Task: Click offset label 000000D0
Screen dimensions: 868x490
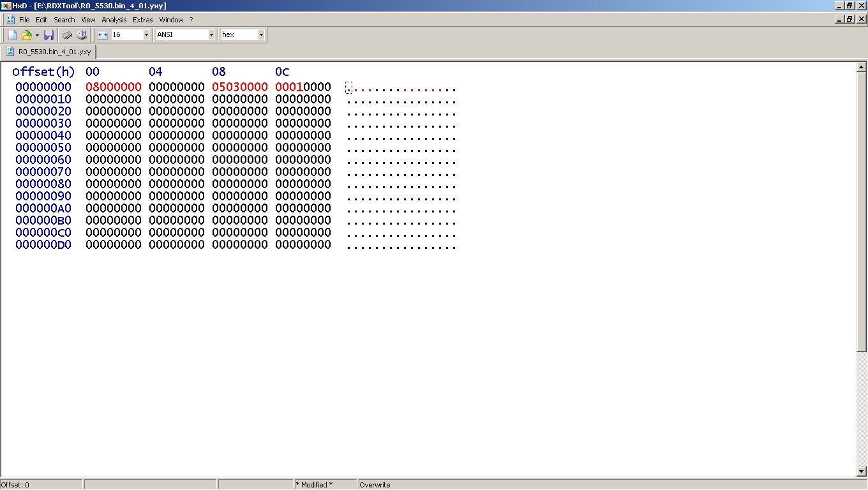Action: point(43,244)
